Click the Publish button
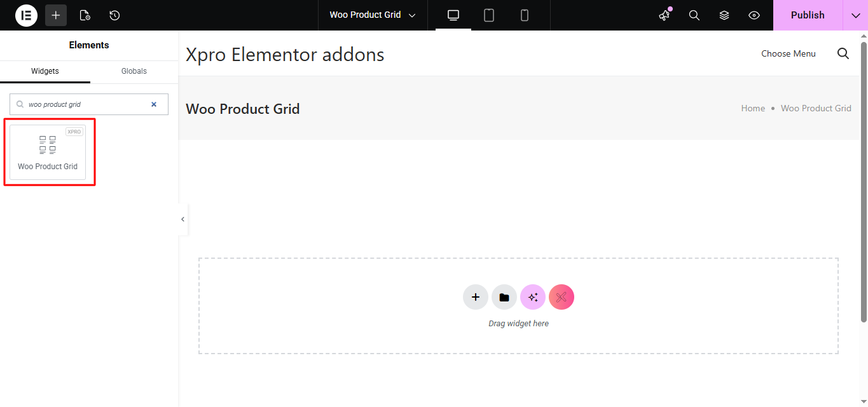Viewport: 868px width, 407px height. [808, 15]
